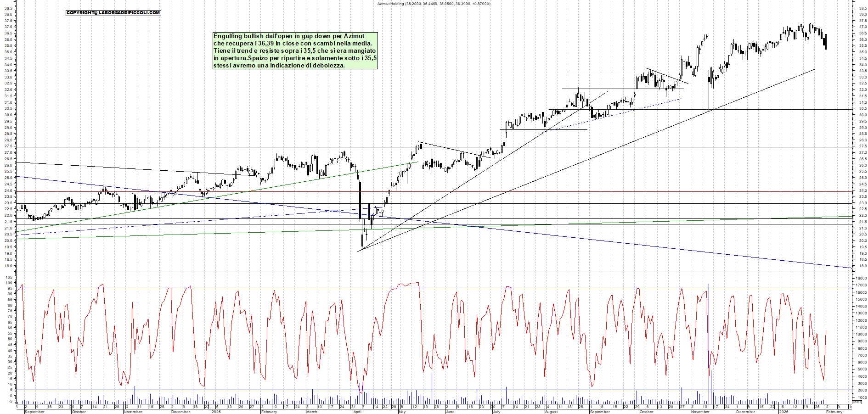Select the Engulfing bullish annotation text box
The width and height of the screenshot is (868, 414).
(295, 50)
